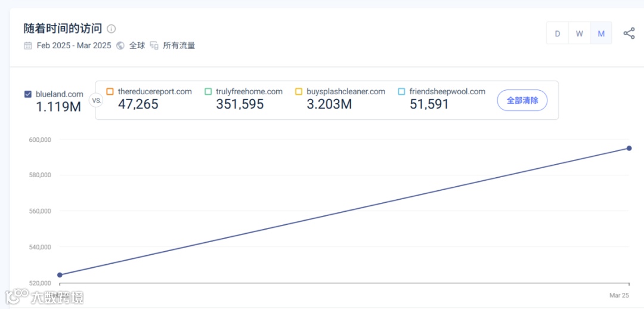
Task: Click the thereducereport.com domain label
Action: point(155,92)
